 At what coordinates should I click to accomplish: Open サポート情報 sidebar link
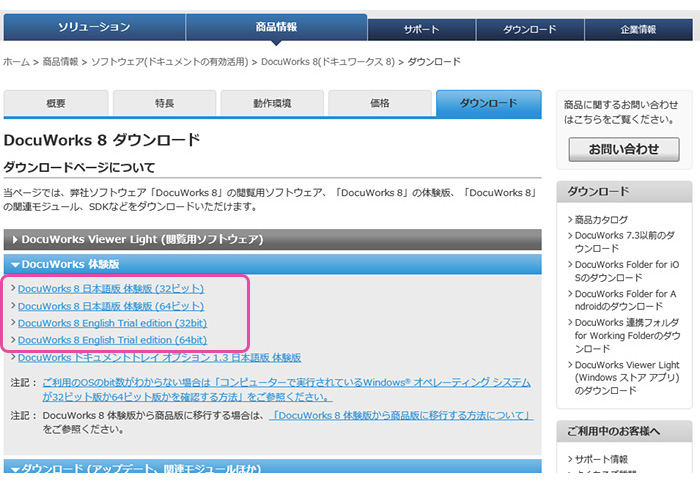click(x=601, y=459)
